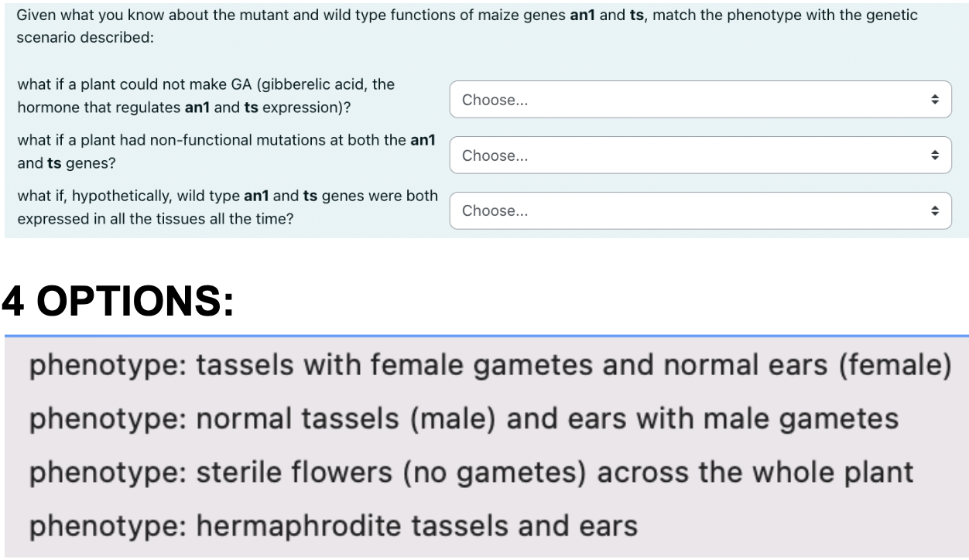969x560 pixels.
Task: Open the dropdown for the always-expressed genes question
Action: coord(697,210)
